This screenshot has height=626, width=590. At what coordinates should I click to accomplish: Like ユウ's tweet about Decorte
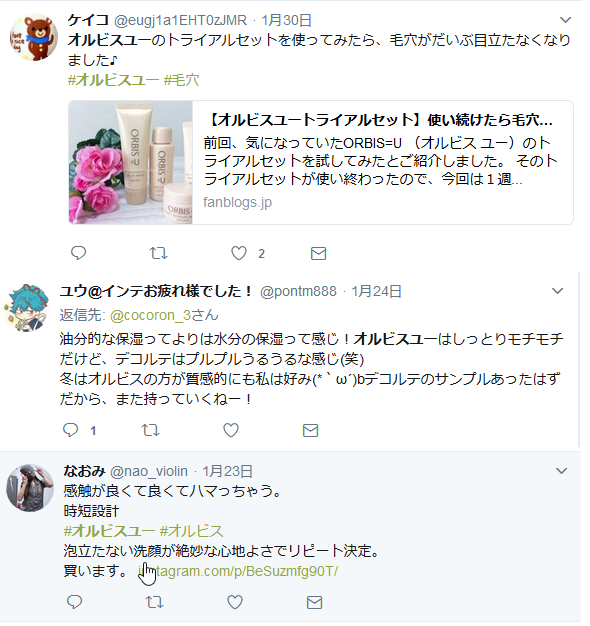[231, 430]
